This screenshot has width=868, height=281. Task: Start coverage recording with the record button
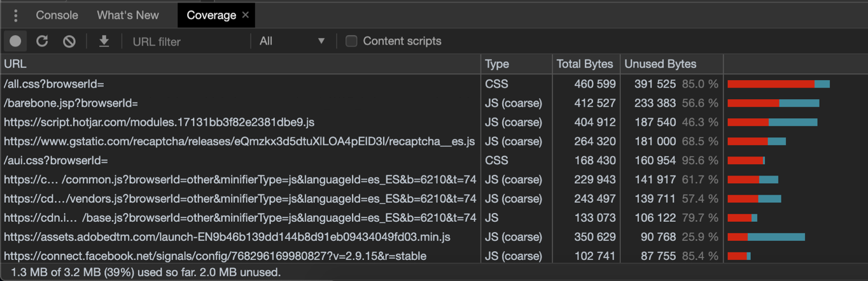click(x=15, y=41)
